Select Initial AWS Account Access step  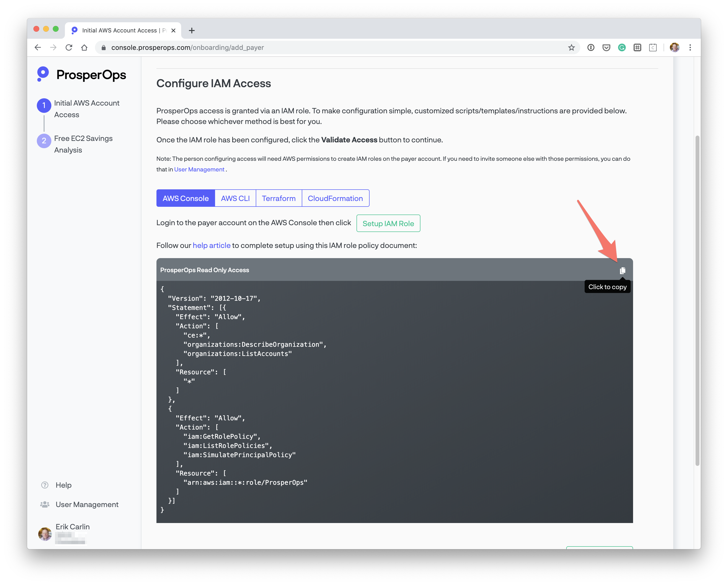point(87,109)
